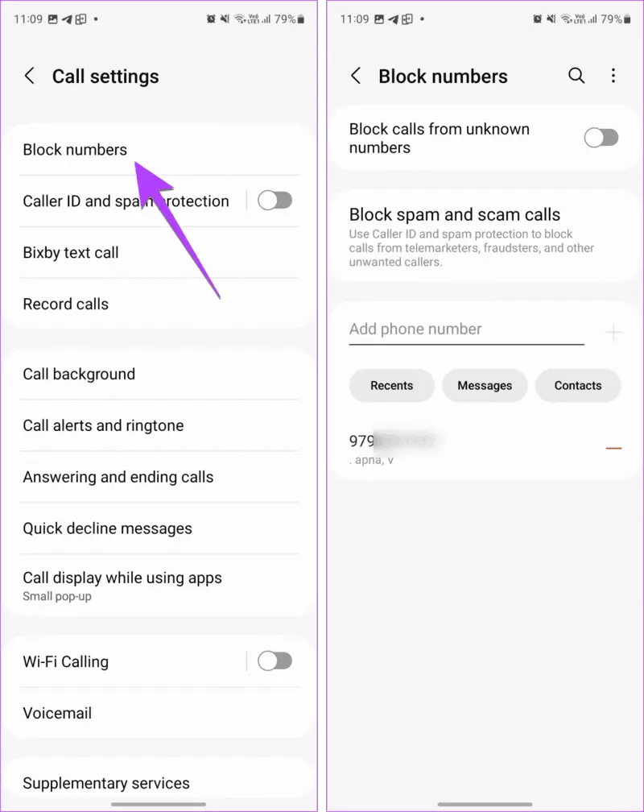Open Call alerts and ringtone
Image resolution: width=644 pixels, height=812 pixels.
tap(159, 425)
